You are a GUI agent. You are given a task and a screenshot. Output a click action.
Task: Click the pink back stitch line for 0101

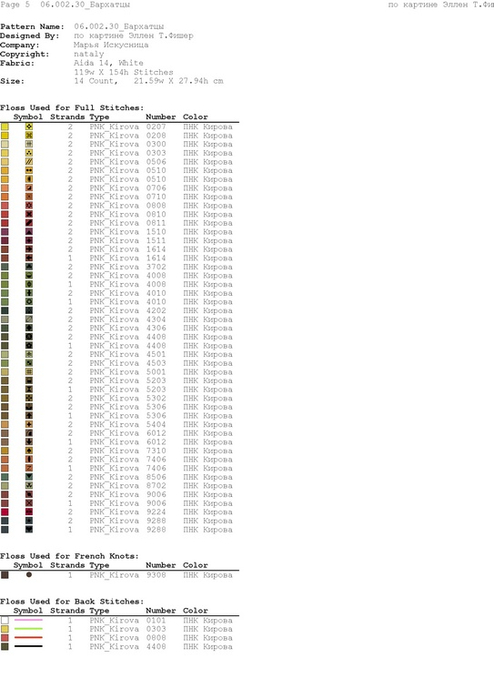click(29, 620)
